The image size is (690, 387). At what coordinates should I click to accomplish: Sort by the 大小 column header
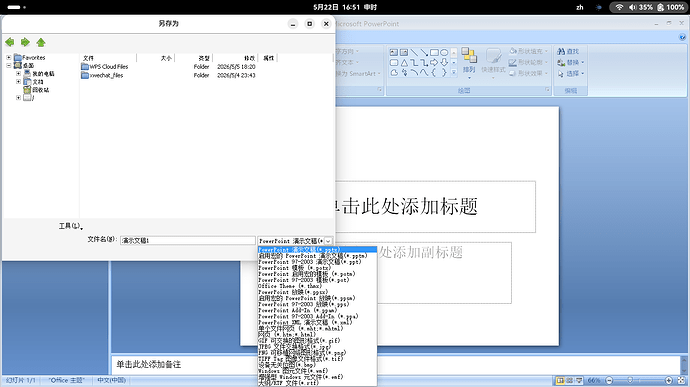coord(156,58)
